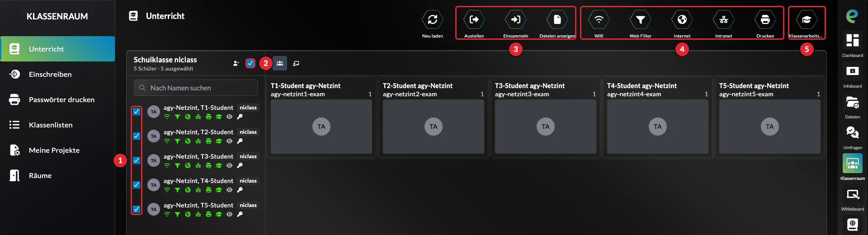Open Klassenlisten in the left menu
Viewport: 868px width, 235px height.
coord(57,125)
